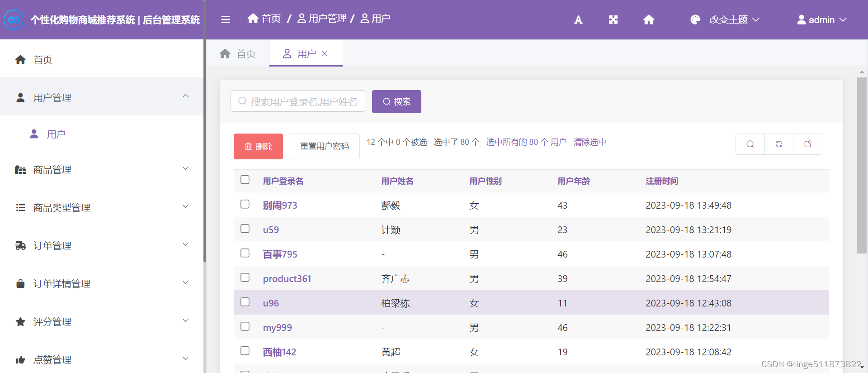Click the font size 'A' icon
The width and height of the screenshot is (868, 373).
pyautogui.click(x=578, y=19)
